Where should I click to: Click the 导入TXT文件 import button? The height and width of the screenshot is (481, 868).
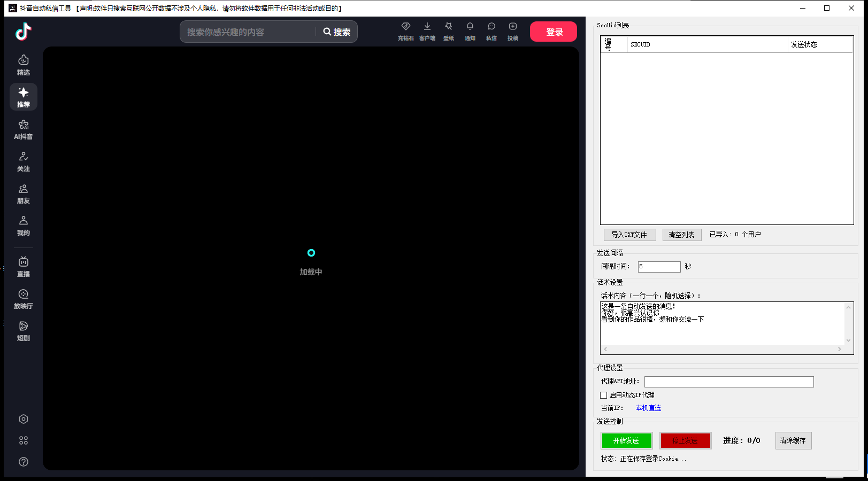[629, 235]
